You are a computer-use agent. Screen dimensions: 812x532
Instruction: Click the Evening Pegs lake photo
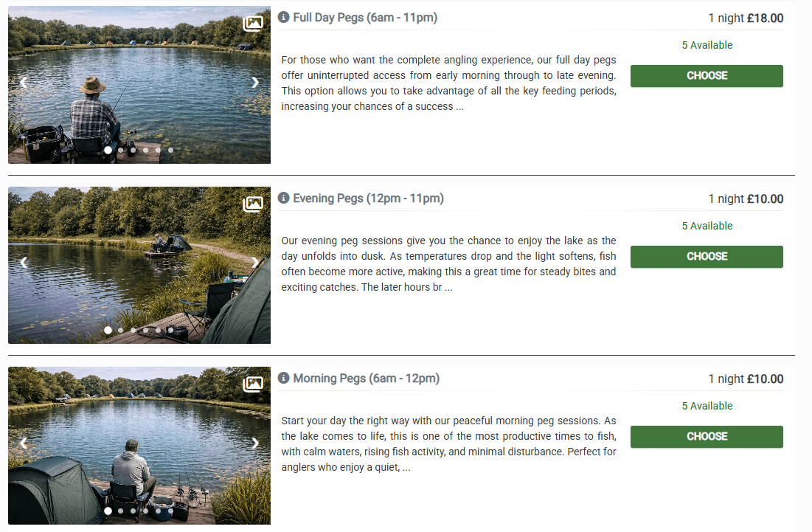point(139,265)
